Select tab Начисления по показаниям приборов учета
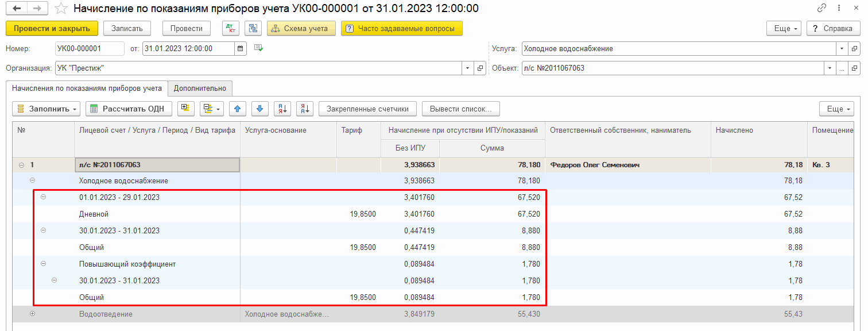Image resolution: width=868 pixels, height=331 pixels. pyautogui.click(x=86, y=88)
